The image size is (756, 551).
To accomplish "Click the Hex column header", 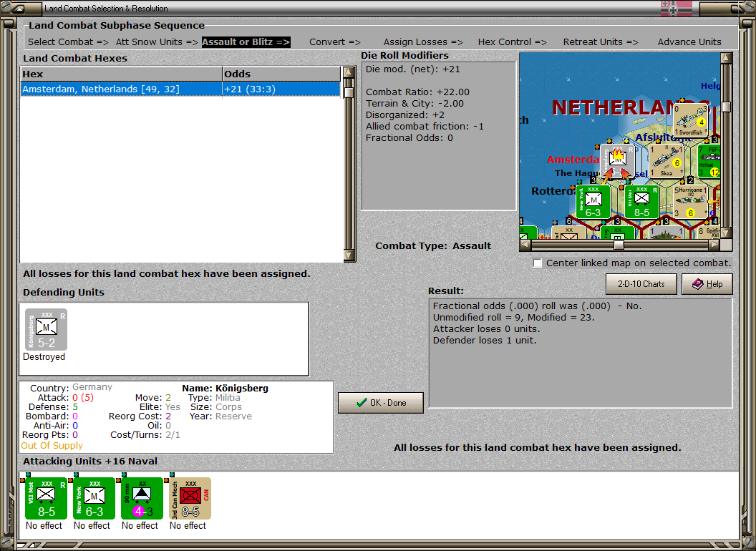I will [121, 74].
